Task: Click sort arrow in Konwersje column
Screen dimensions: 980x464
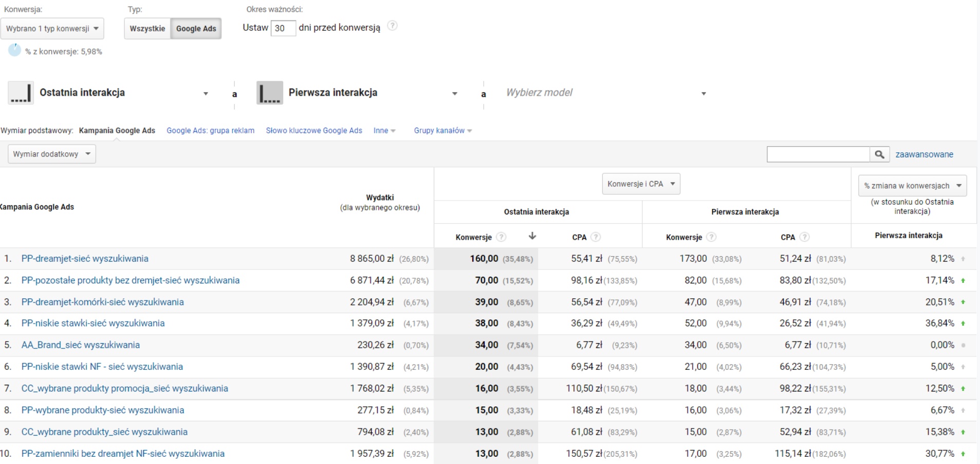Action: coord(532,236)
